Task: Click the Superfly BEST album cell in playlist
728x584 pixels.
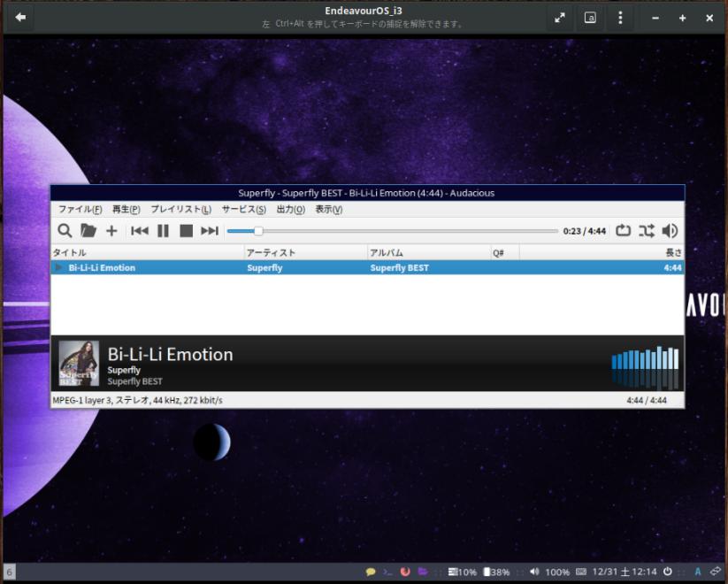Action: pyautogui.click(x=399, y=267)
